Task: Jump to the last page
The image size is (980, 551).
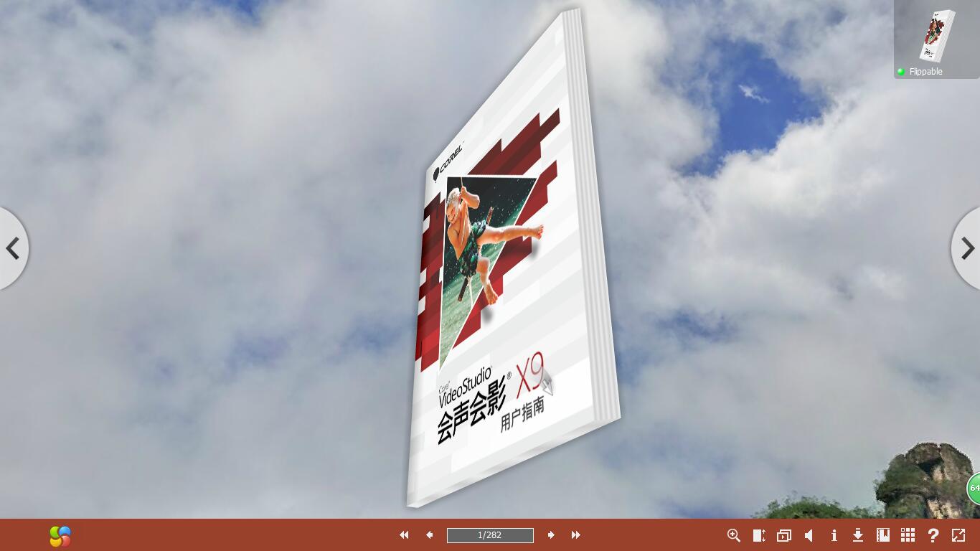Action: (575, 535)
